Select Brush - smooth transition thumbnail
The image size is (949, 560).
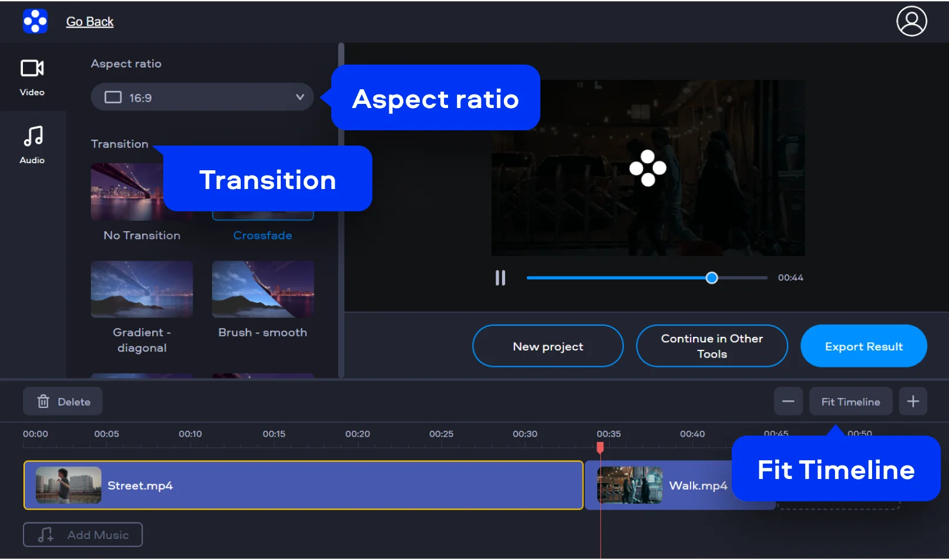pyautogui.click(x=263, y=289)
